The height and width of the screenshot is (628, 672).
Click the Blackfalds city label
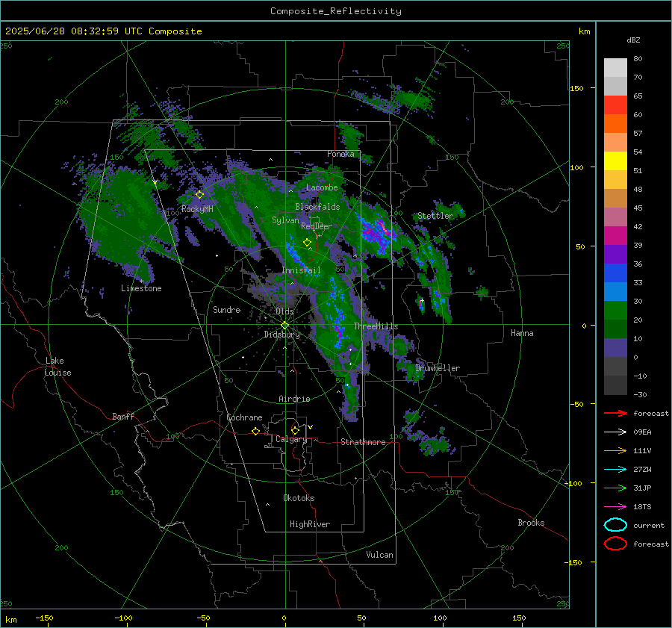coord(317,207)
